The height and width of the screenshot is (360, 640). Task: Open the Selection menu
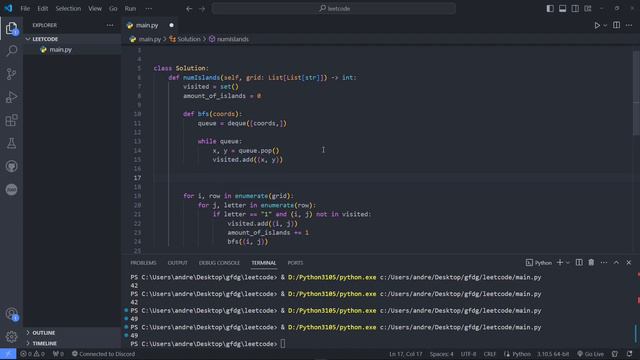(x=68, y=9)
